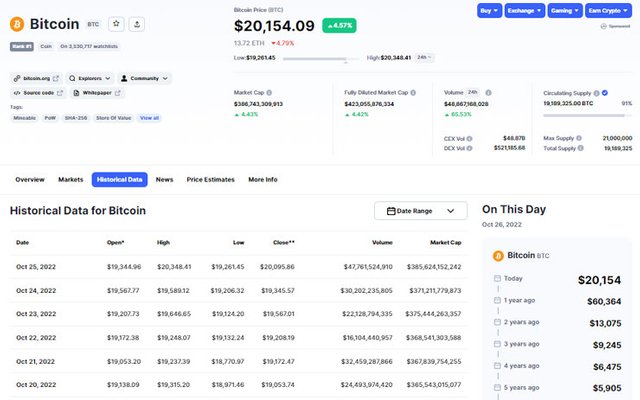Click the 24h badge beside Volume
Screen dimensions: 640x400
point(473,92)
